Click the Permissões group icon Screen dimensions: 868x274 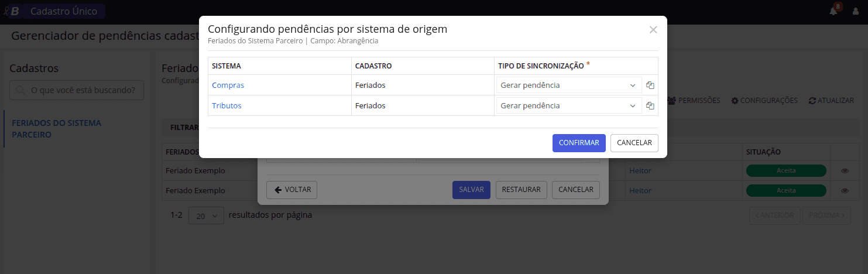(671, 101)
